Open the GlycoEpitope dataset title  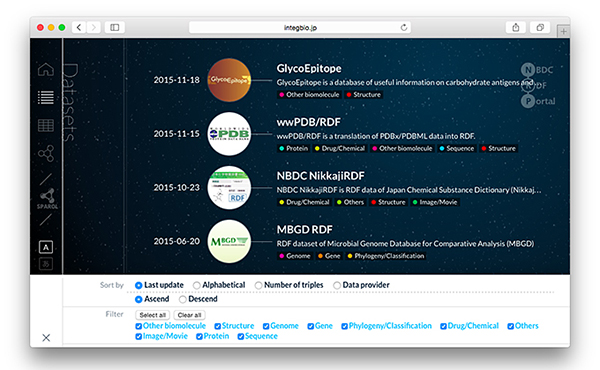pyautogui.click(x=309, y=68)
